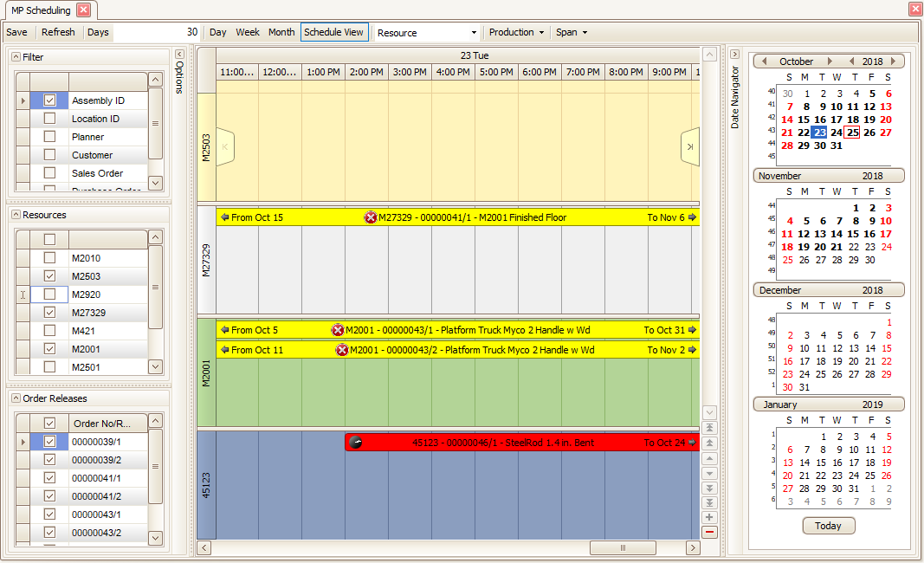This screenshot has height=563, width=924.
Task: Click down arrow of the Filter list scrollbar
Action: (x=155, y=183)
